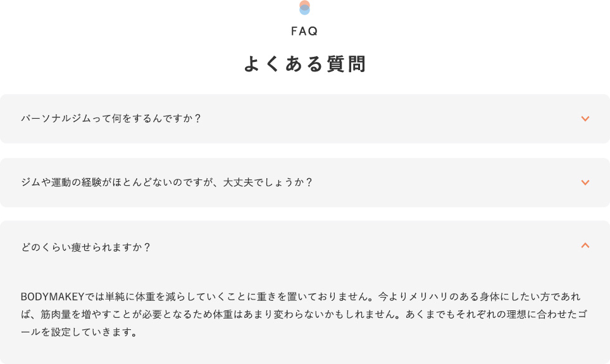Click the answer paragraph starting with BODYMAKEY

pyautogui.click(x=305, y=313)
